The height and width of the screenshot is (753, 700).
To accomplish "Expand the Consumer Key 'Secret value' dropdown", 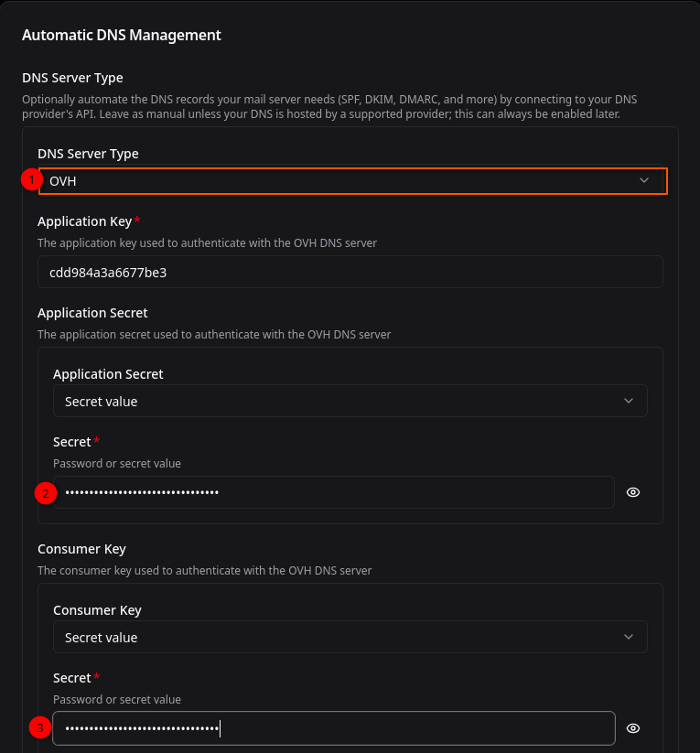I will click(350, 637).
